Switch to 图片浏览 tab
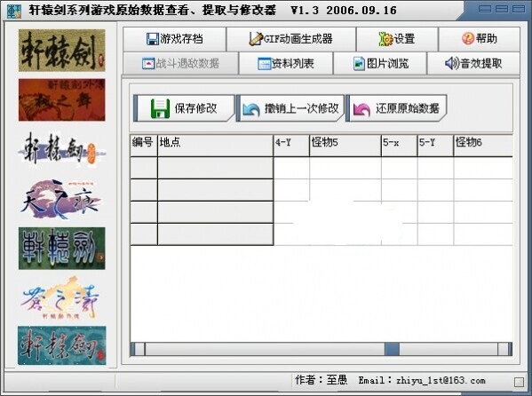Screen dimensions: 532x396 [x=380, y=63]
